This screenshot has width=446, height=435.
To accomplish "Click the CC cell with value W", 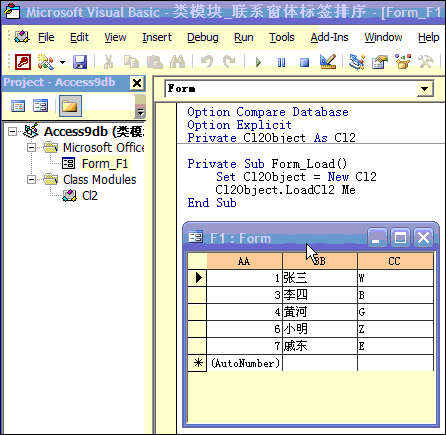I will pyautogui.click(x=395, y=278).
